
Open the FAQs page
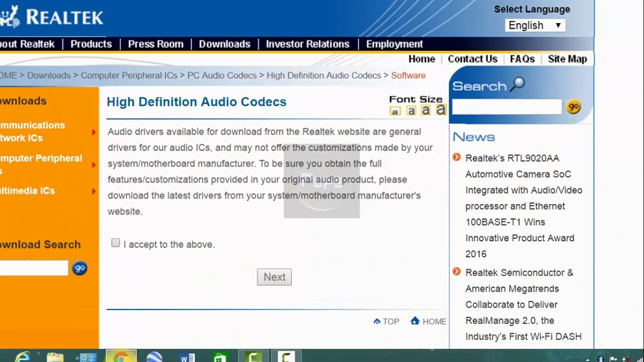coord(522,59)
